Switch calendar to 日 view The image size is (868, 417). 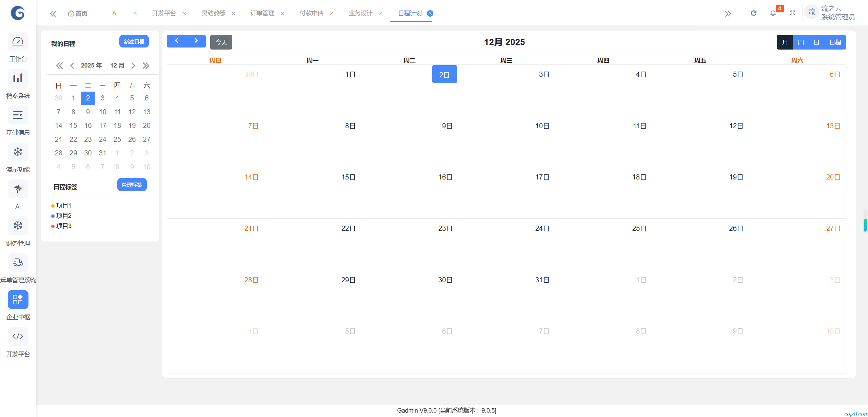pyautogui.click(x=816, y=42)
